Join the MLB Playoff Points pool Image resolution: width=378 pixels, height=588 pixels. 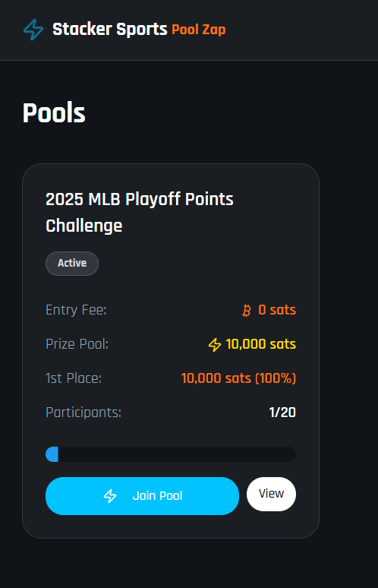point(143,496)
